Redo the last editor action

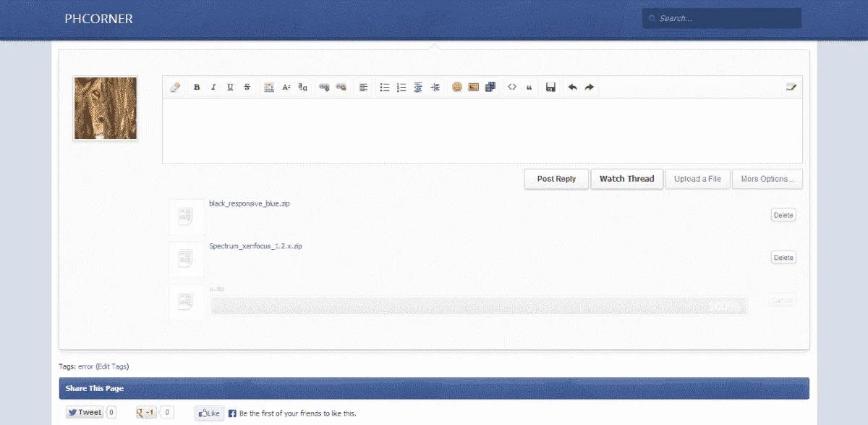pos(590,87)
